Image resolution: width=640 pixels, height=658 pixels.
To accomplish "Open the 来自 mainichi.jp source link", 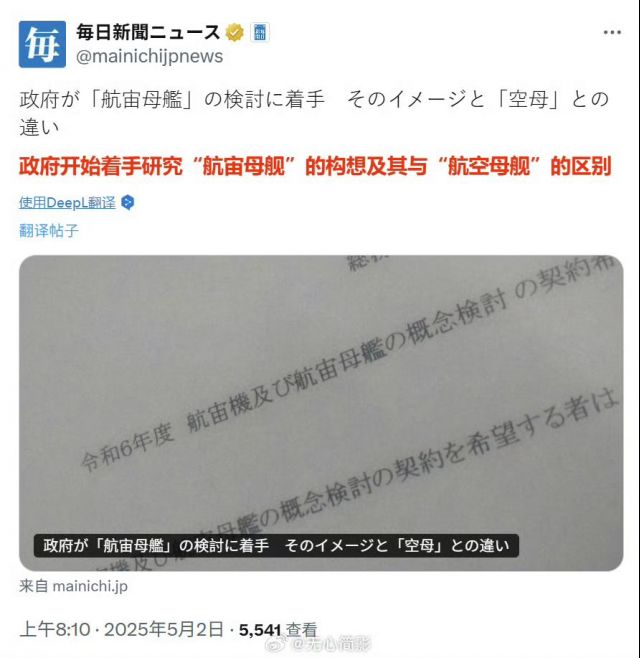I will 73,586.
